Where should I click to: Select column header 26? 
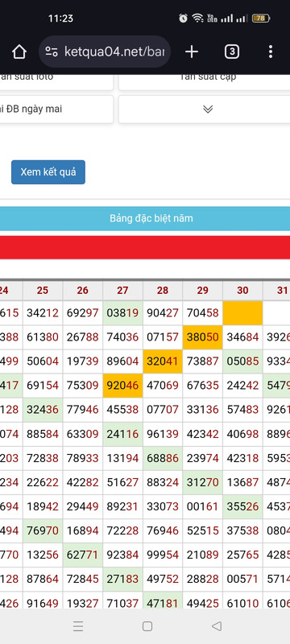coord(82,291)
